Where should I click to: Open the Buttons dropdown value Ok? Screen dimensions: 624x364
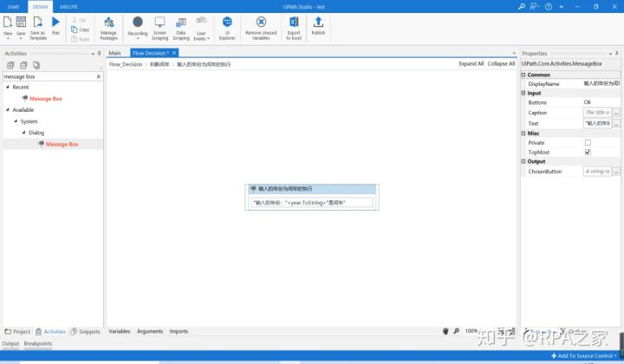601,102
